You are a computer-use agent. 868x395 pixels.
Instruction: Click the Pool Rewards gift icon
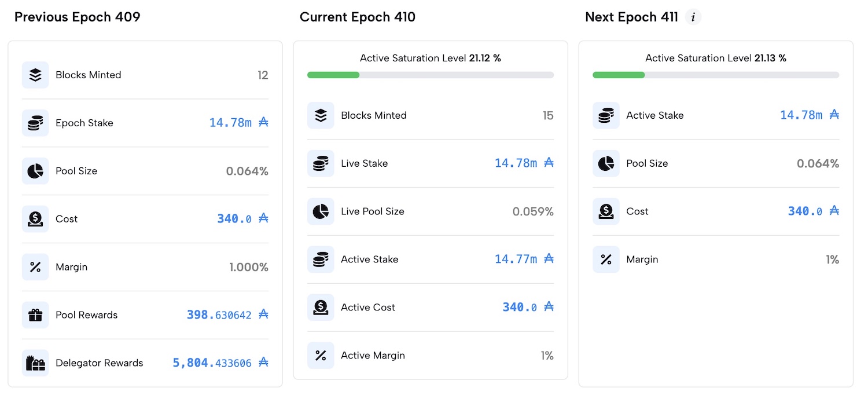coord(35,315)
